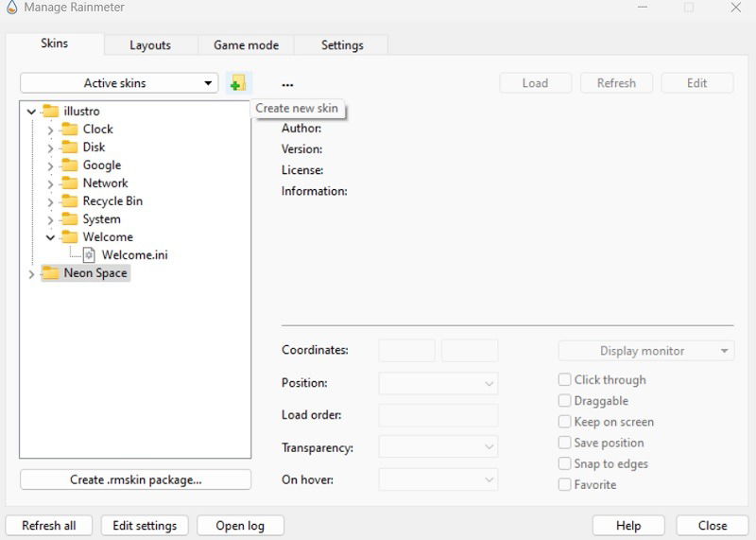Image resolution: width=756 pixels, height=540 pixels.
Task: Switch to the Game mode tab
Action: coord(246,44)
